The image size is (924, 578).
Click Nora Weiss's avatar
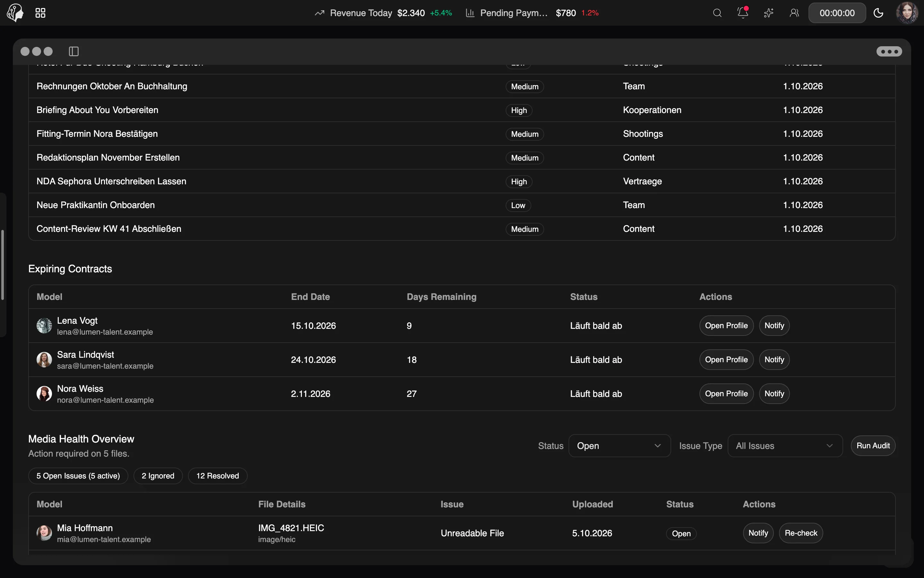[44, 394]
